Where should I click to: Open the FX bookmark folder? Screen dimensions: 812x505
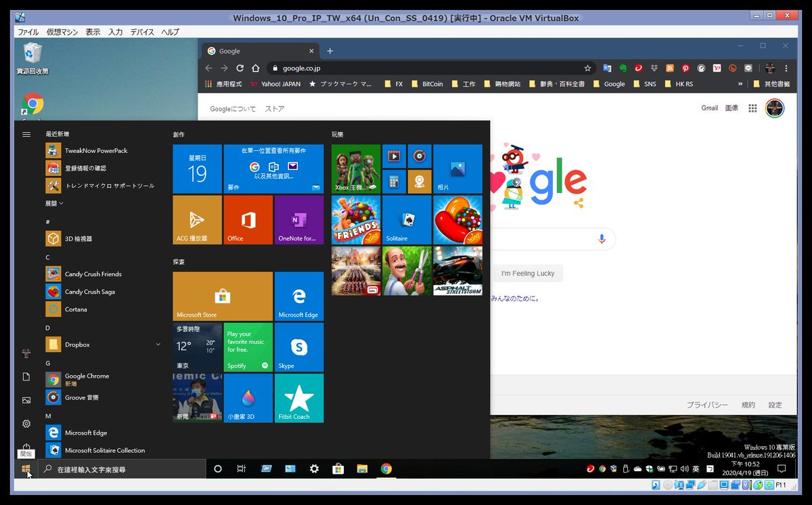coord(393,84)
